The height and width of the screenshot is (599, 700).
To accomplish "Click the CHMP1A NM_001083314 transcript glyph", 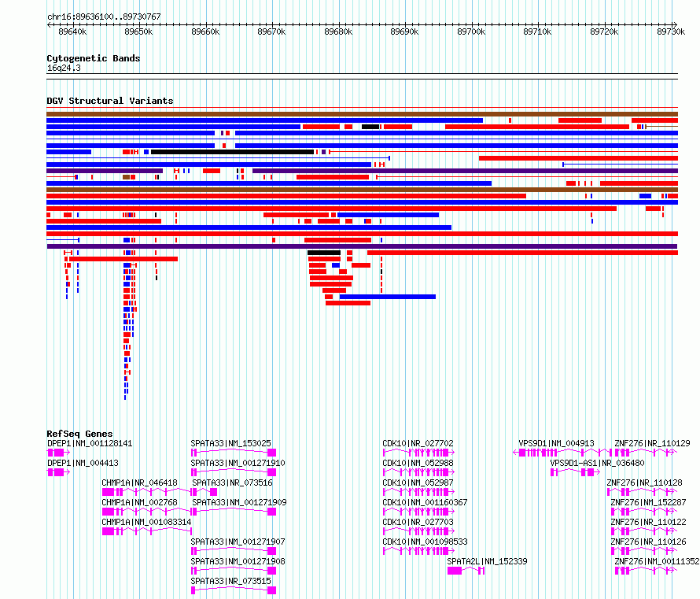I will click(x=147, y=531).
